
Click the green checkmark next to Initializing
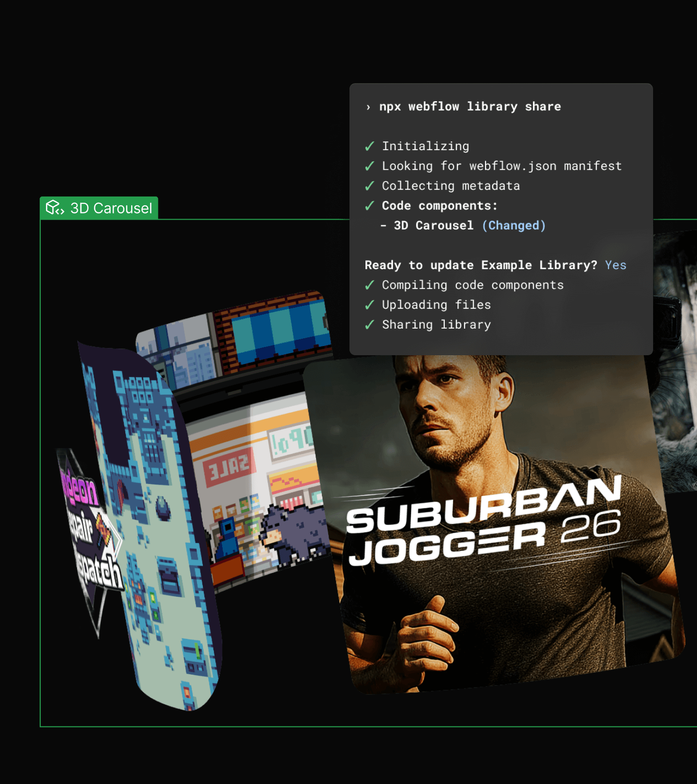point(370,147)
